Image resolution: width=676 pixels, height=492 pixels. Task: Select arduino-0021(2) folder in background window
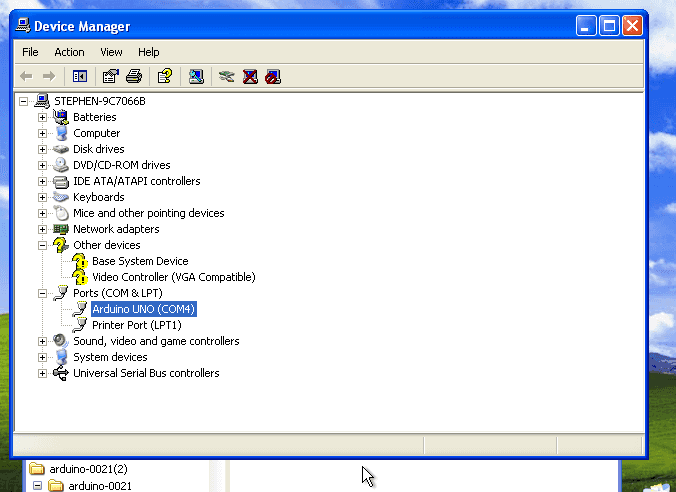[88, 469]
